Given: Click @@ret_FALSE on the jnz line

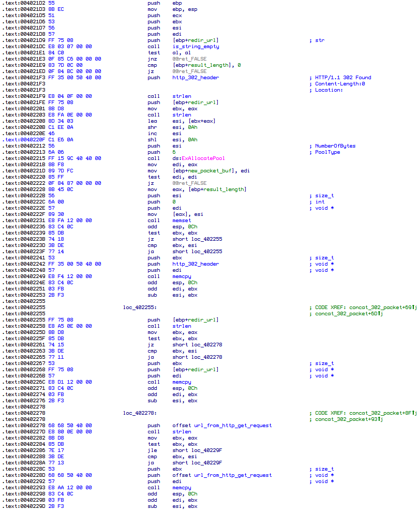Looking at the screenshot, I should [189, 59].
